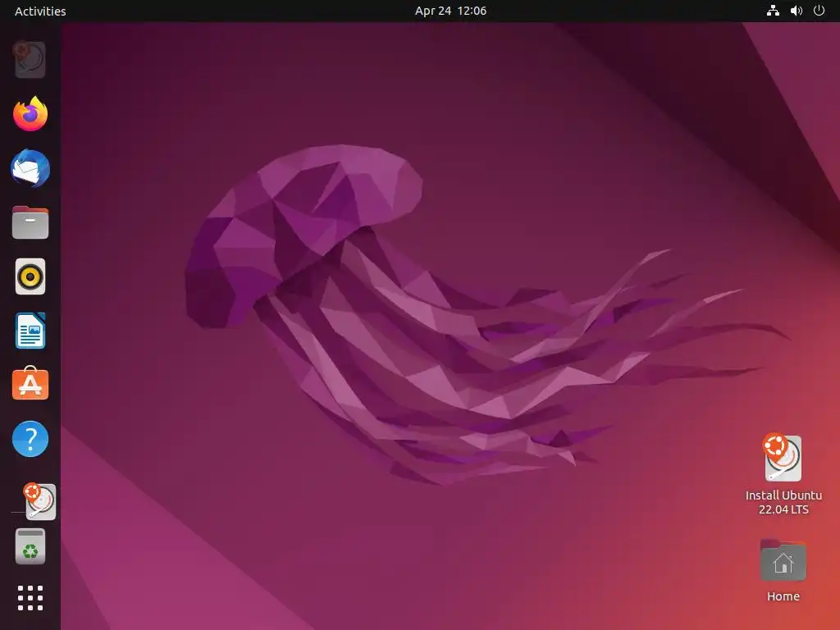Click the faded installer icon atop dock

click(x=30, y=59)
